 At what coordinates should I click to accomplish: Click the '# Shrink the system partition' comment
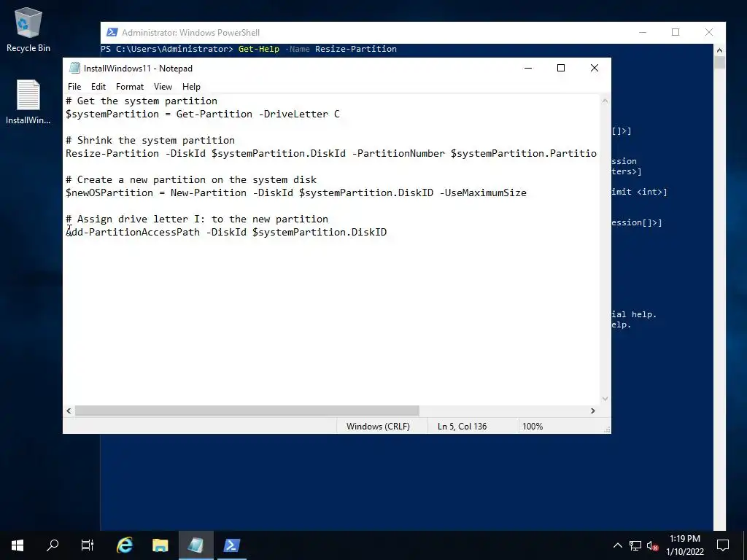[150, 140]
